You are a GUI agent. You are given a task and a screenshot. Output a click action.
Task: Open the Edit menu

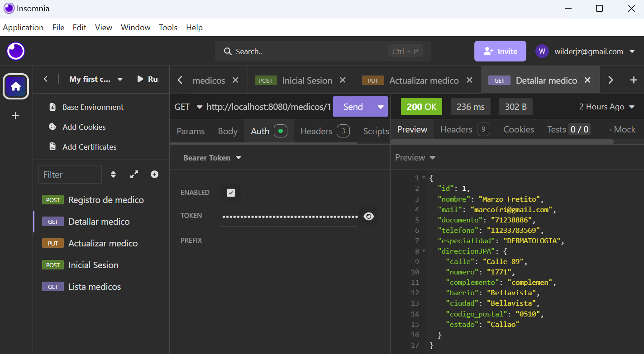[x=79, y=28]
